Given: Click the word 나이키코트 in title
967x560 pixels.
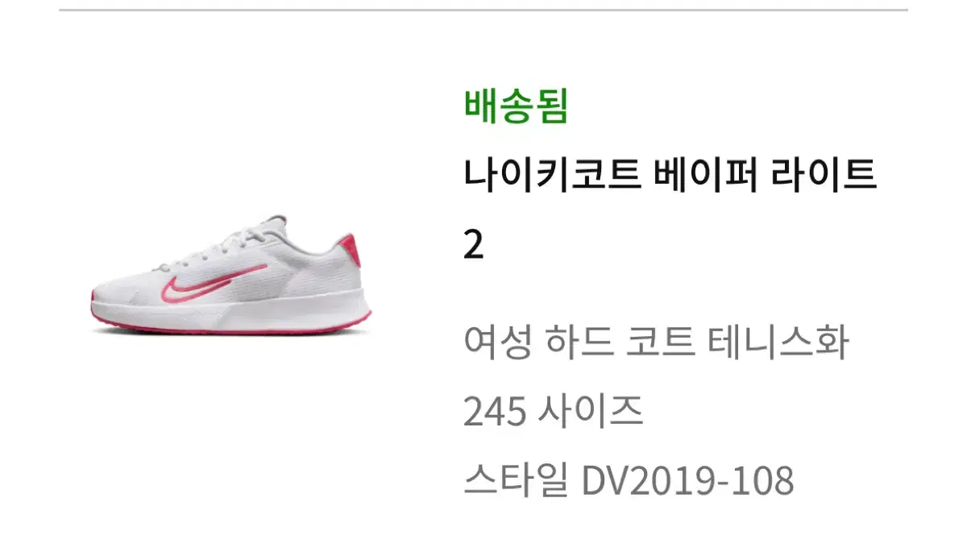Looking at the screenshot, I should point(552,176).
